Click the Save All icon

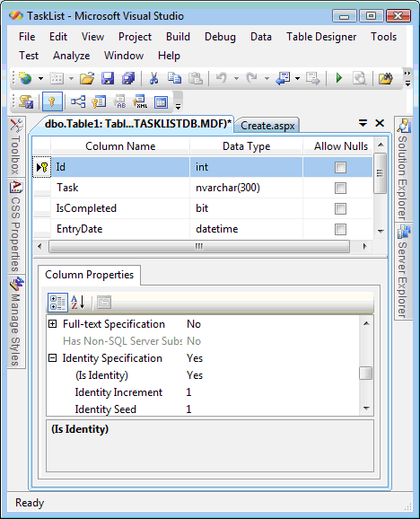(128, 78)
